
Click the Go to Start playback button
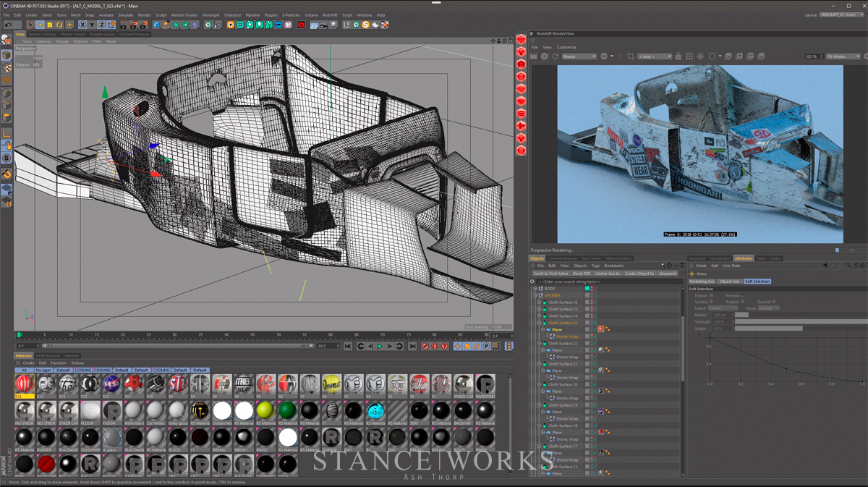coord(348,346)
